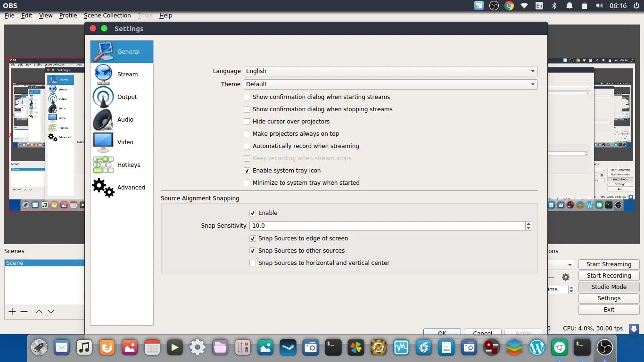The width and height of the screenshot is (644, 362).
Task: Open the Profile menu
Action: [x=68, y=16]
